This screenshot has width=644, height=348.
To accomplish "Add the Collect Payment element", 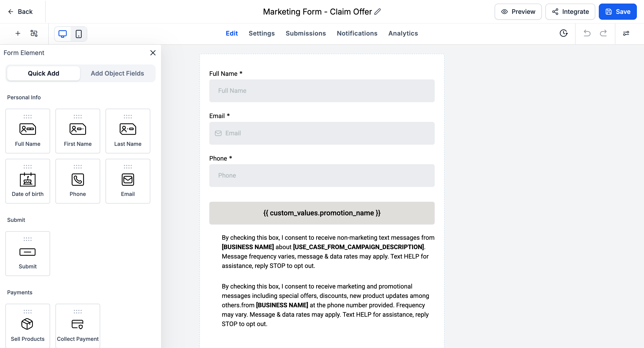I will pyautogui.click(x=78, y=326).
